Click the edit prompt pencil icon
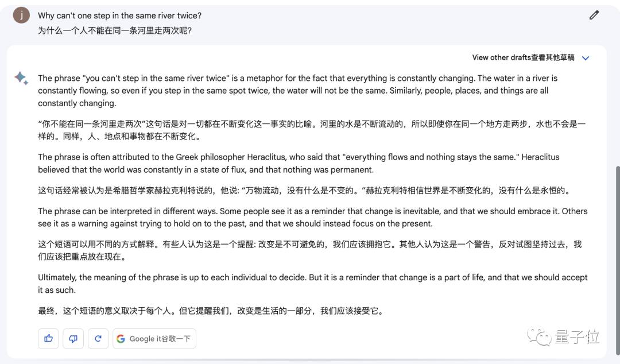620x364 pixels. (594, 16)
